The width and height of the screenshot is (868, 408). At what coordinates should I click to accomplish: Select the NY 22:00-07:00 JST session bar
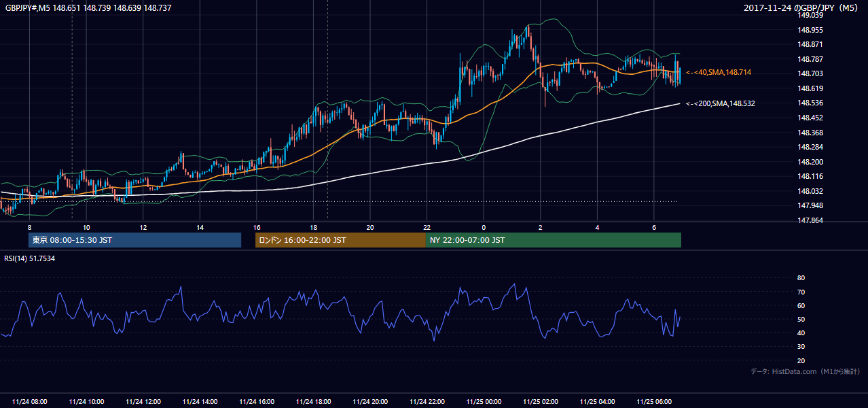pos(554,240)
